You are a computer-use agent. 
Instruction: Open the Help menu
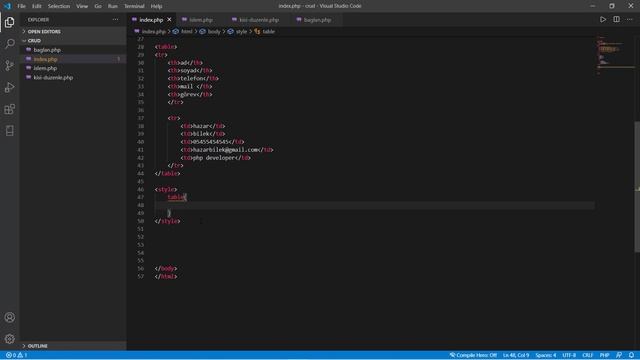156,6
